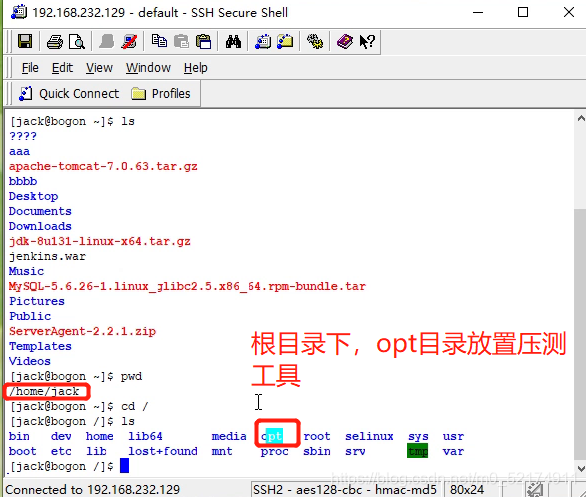Click the boot directory name
586x497 pixels.
point(22,451)
